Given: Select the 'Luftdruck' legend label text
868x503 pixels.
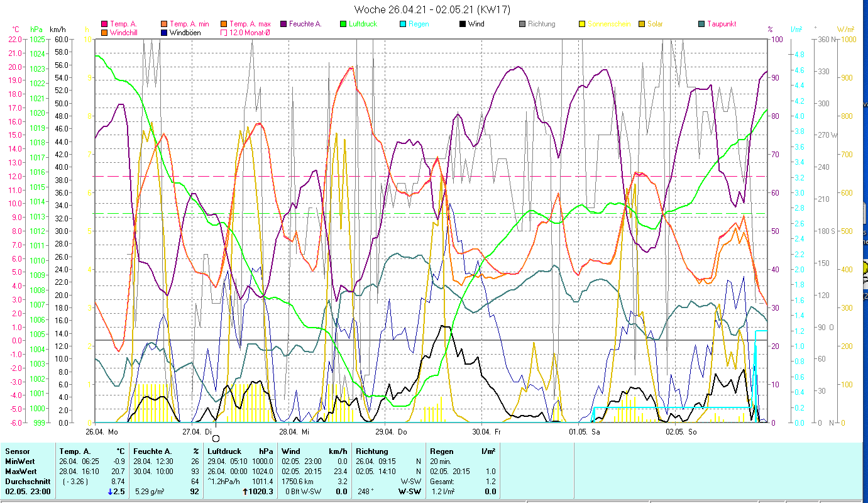Looking at the screenshot, I should (x=363, y=24).
